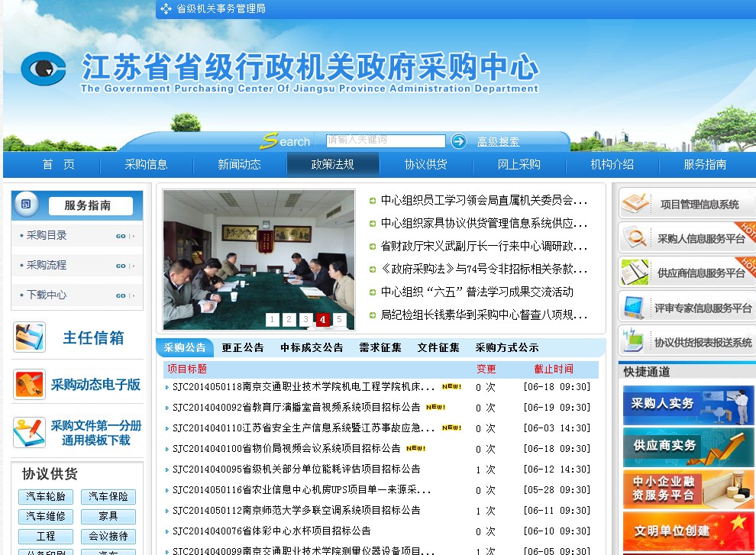Image resolution: width=756 pixels, height=555 pixels.
Task: Switch to the 需求征集 tab
Action: tap(380, 347)
